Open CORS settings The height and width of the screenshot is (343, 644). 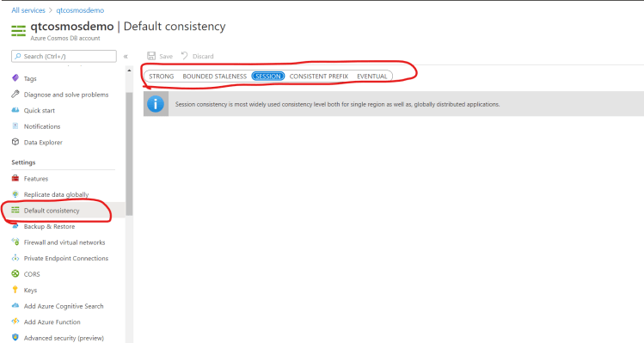(x=32, y=274)
